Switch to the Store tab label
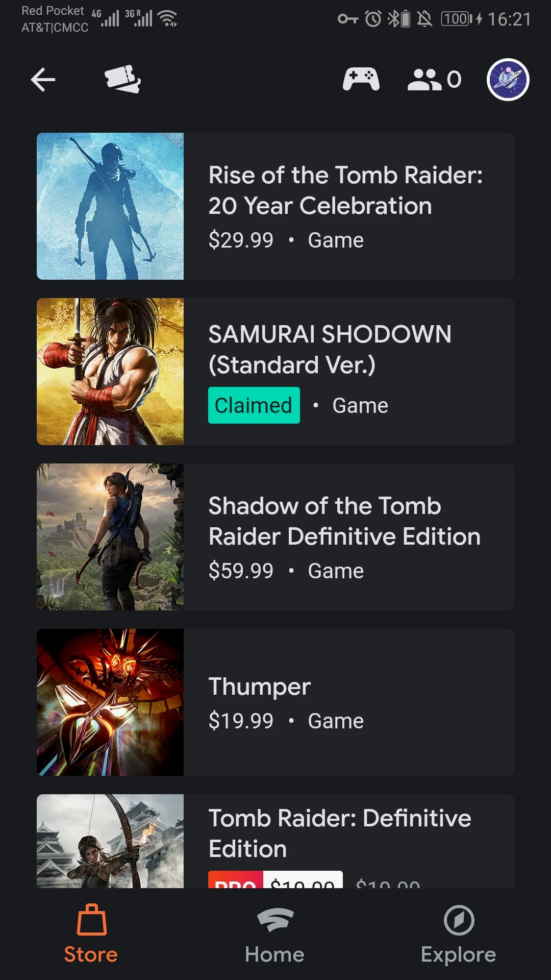Screen dimensions: 551x980 coord(91,954)
